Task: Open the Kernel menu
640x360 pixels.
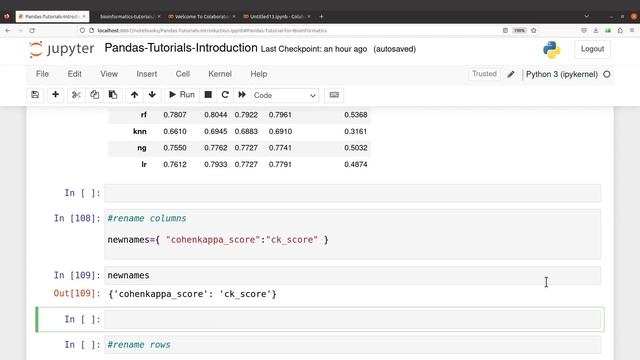Action: pos(220,74)
